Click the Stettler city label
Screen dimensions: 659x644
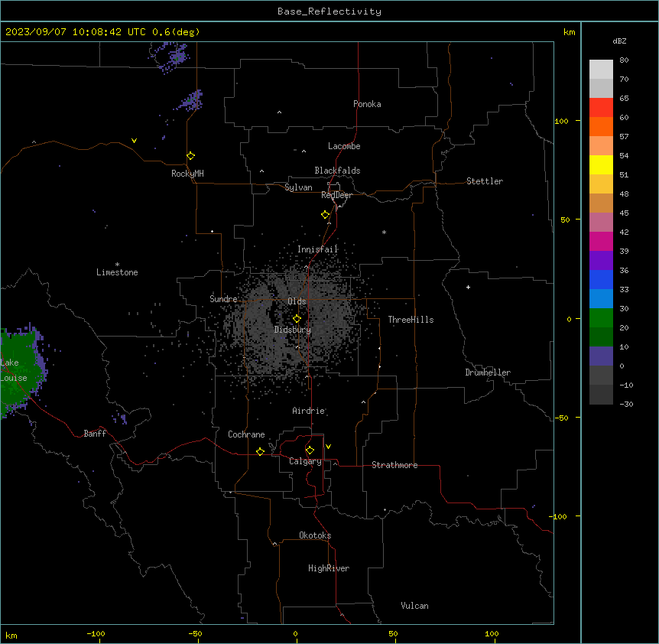coord(485,181)
